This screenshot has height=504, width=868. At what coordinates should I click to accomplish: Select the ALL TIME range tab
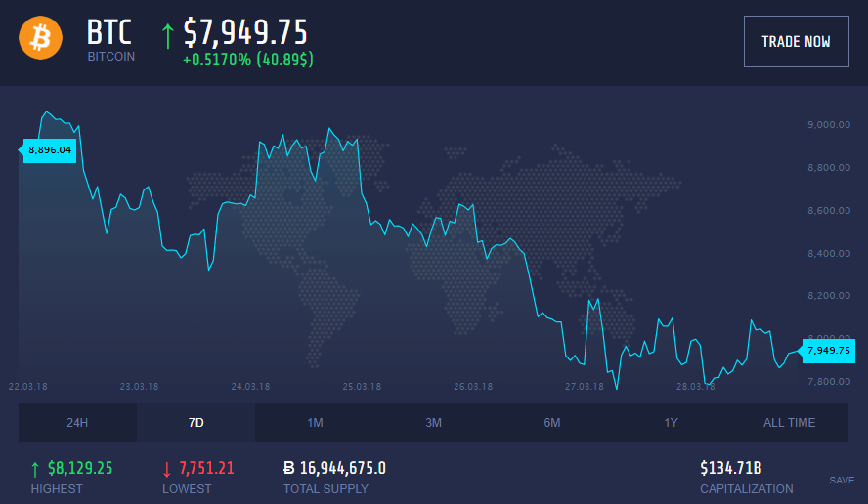[790, 423]
